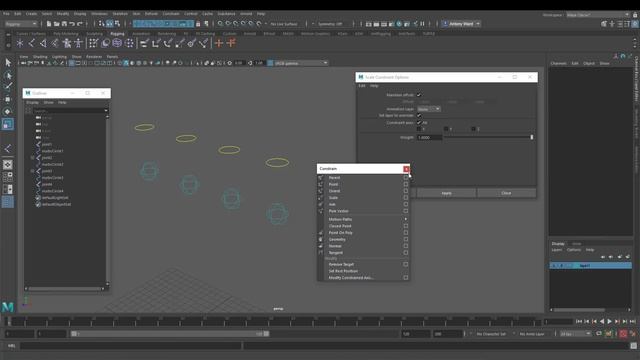
Task: Click the Create IK Handle shelf icon
Action: coord(43,43)
